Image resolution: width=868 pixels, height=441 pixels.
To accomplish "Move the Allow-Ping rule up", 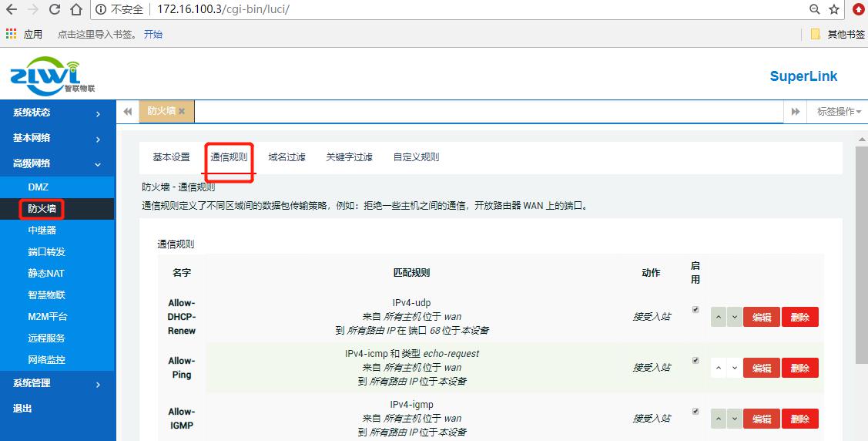I will [x=719, y=368].
